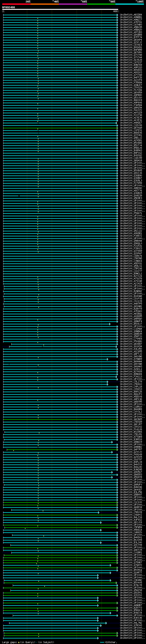
Task: Select hit label UniRef100_B6HHA4
Action: pos(131,361)
